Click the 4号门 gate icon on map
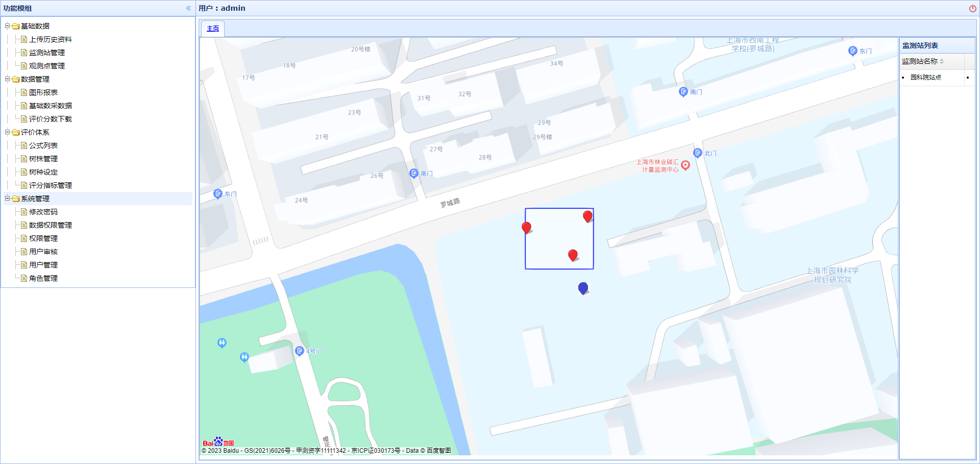The image size is (980, 464). click(x=300, y=351)
